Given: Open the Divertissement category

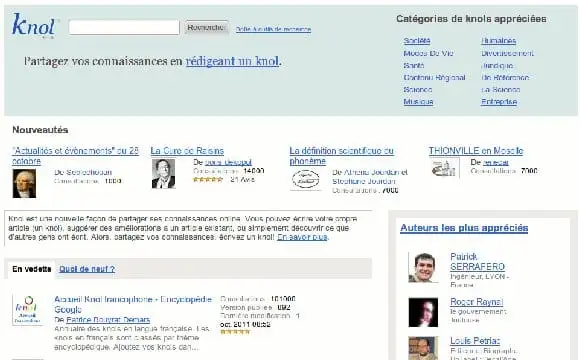Looking at the screenshot, I should coord(507,53).
